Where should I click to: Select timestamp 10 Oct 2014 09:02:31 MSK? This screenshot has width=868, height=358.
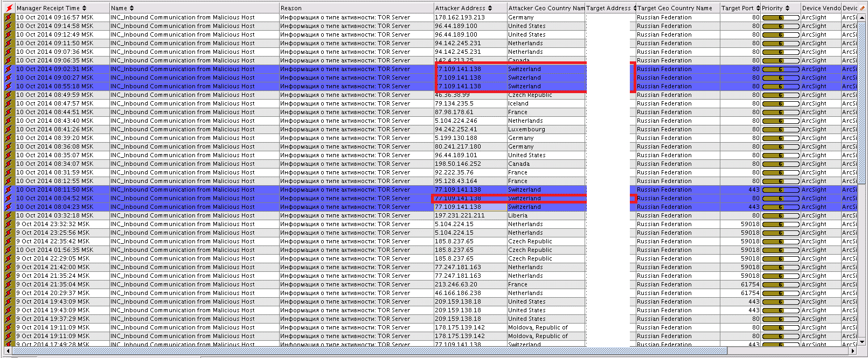[x=54, y=69]
